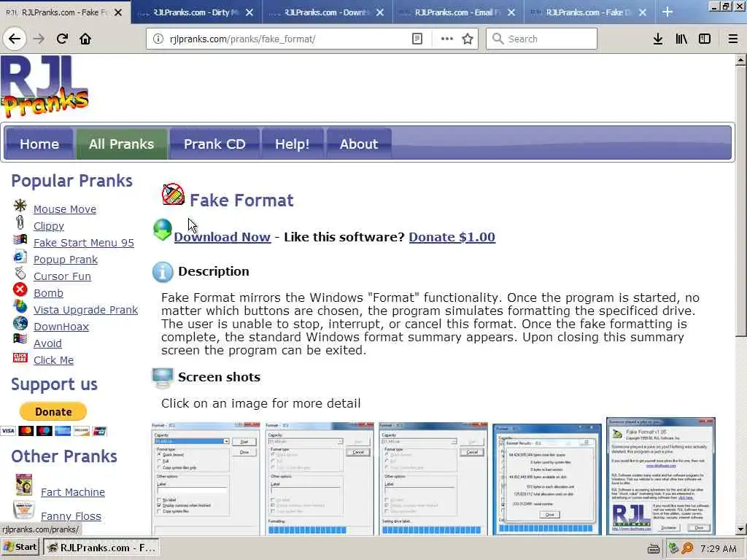Open a new tab with plus
This screenshot has width=747, height=560.
(667, 12)
